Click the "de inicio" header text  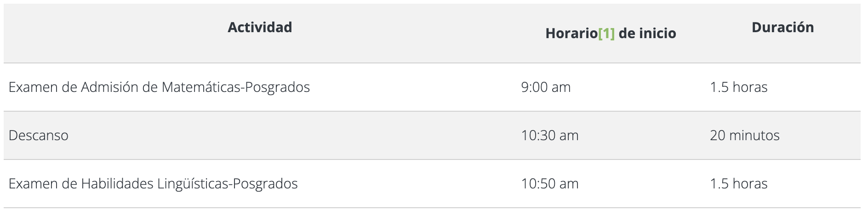tap(647, 34)
